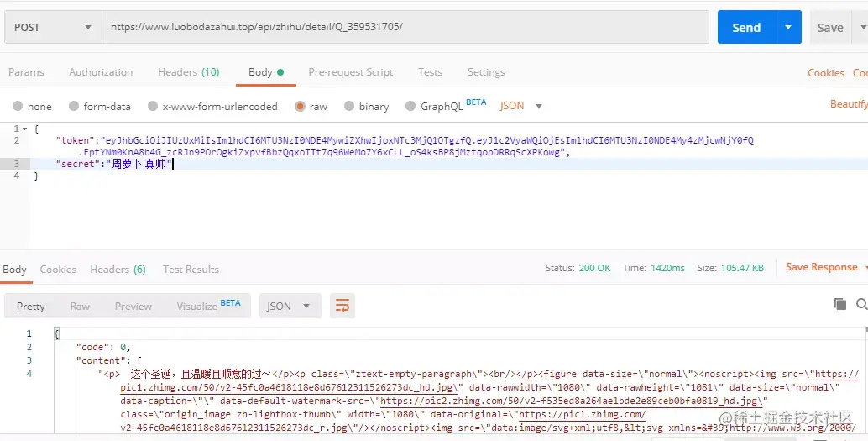
Task: Switch to the Params tab
Action: point(26,72)
